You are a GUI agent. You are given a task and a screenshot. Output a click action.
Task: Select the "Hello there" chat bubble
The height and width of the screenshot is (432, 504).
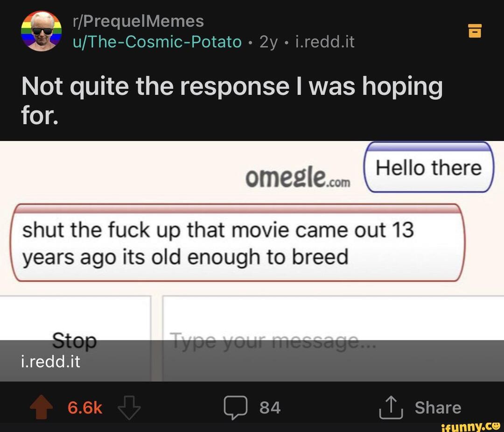[428, 168]
